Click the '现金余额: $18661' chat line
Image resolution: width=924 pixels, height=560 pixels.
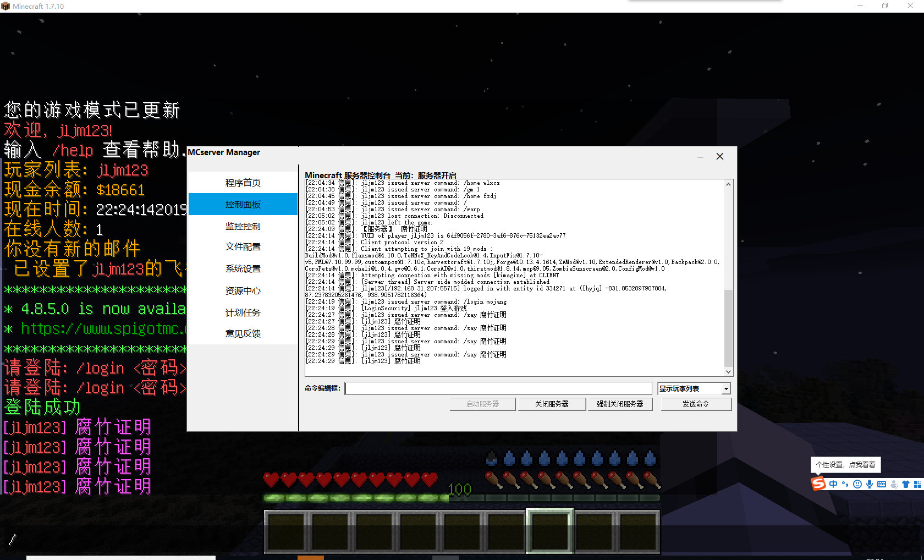click(74, 190)
